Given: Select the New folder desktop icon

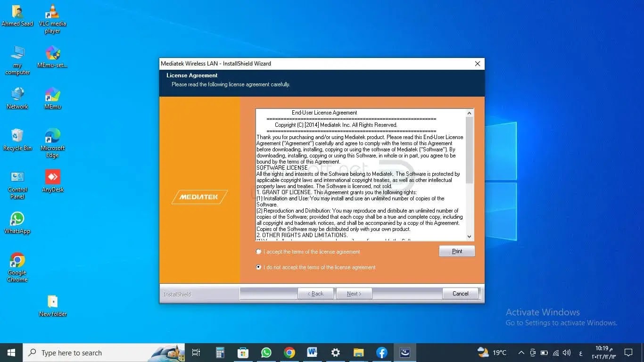Looking at the screenshot, I should (x=52, y=306).
